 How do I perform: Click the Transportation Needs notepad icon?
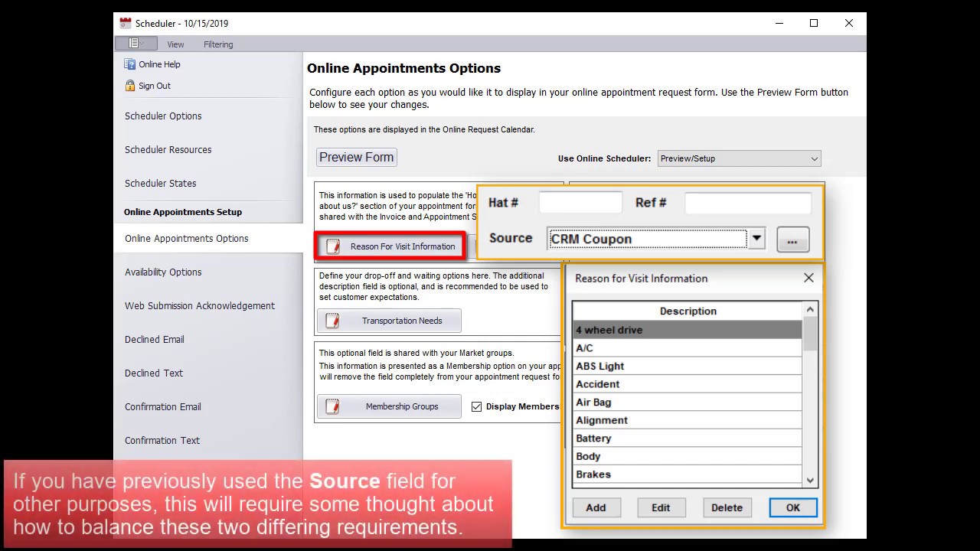(333, 321)
